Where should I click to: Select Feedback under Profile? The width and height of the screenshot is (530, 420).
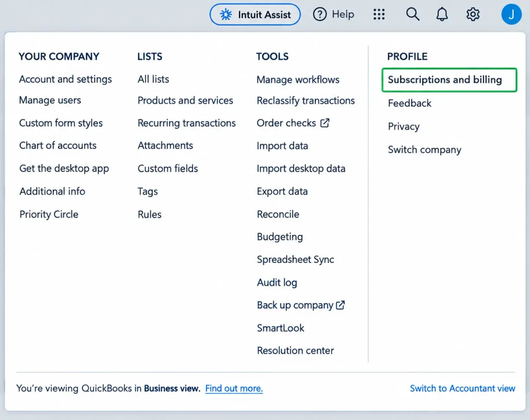tap(410, 103)
